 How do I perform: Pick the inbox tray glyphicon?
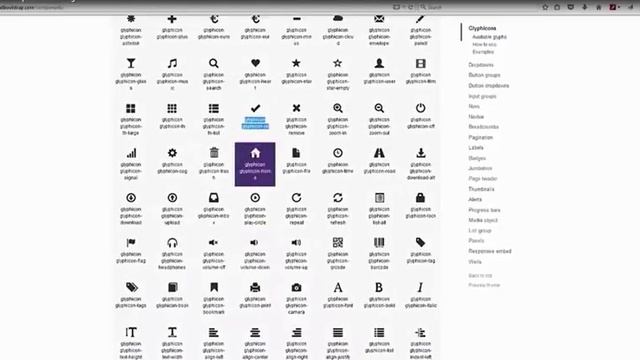(213, 198)
